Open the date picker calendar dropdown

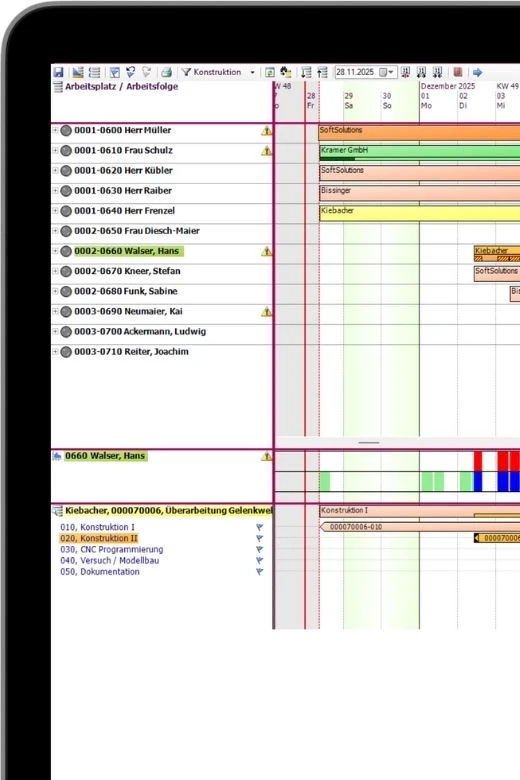tap(387, 72)
